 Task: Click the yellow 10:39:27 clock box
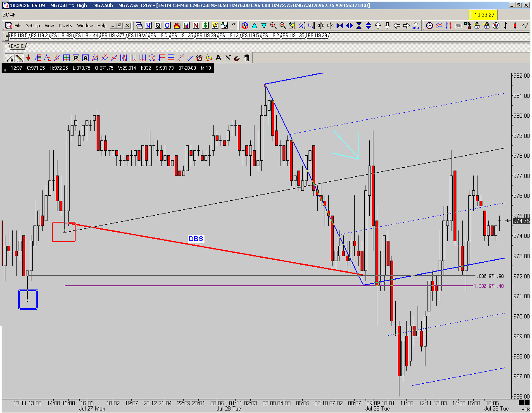[484, 15]
